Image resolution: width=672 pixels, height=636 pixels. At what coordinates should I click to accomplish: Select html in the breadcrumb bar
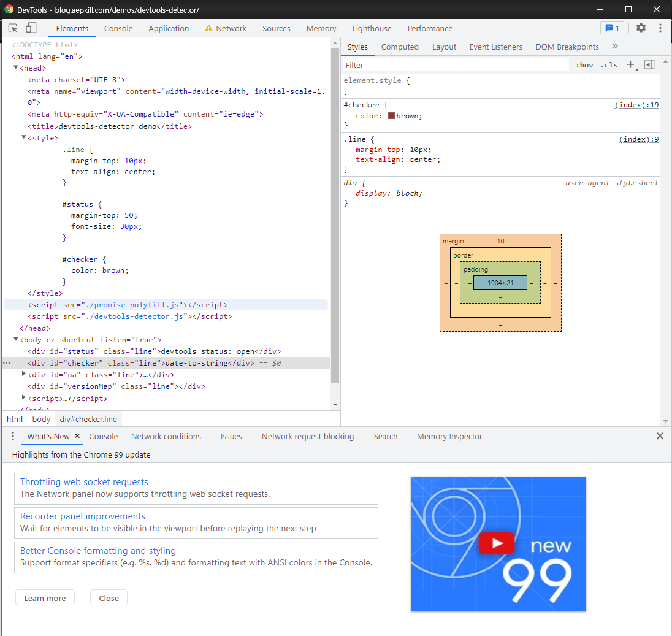(x=15, y=419)
